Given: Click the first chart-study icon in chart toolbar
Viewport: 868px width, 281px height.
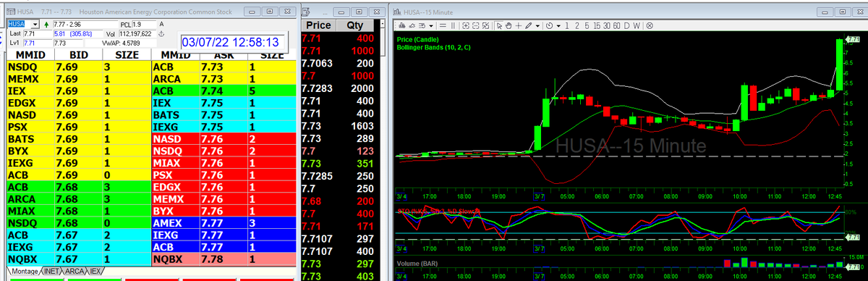Looking at the screenshot, I should pos(401,25).
